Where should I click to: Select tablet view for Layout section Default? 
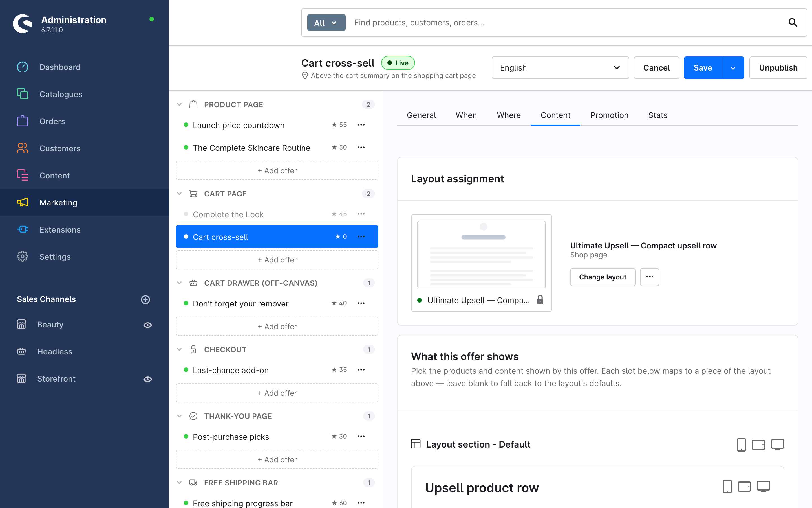tap(758, 444)
